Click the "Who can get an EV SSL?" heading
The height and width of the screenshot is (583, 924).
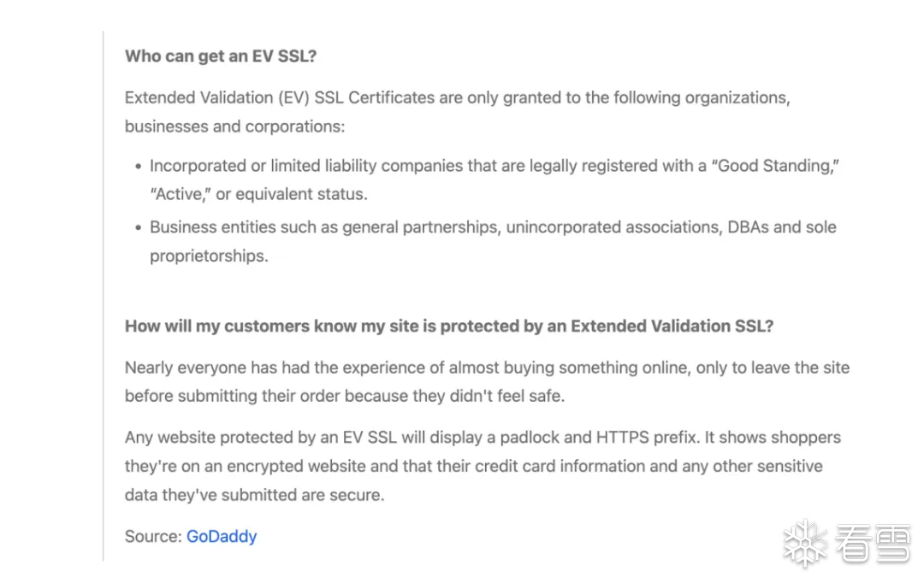(x=221, y=56)
